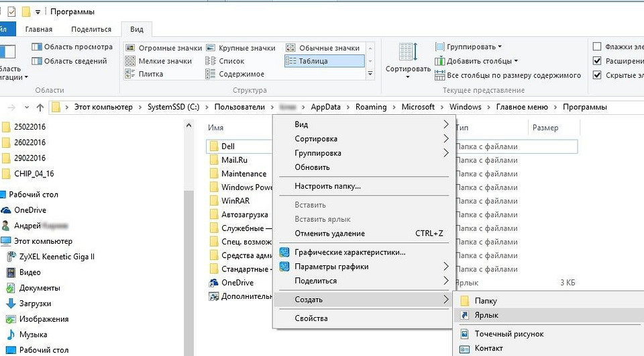The height and width of the screenshot is (356, 644).
Task: Switch to Вид ribbon tab
Action: [x=137, y=30]
